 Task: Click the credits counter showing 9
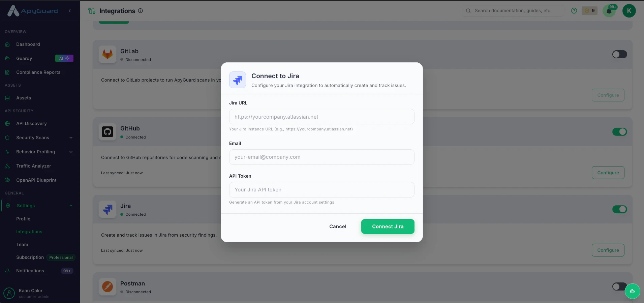click(x=590, y=11)
